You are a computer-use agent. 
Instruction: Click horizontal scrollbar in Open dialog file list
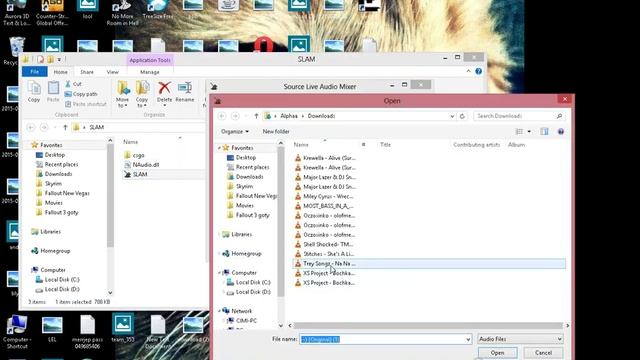tap(428, 326)
